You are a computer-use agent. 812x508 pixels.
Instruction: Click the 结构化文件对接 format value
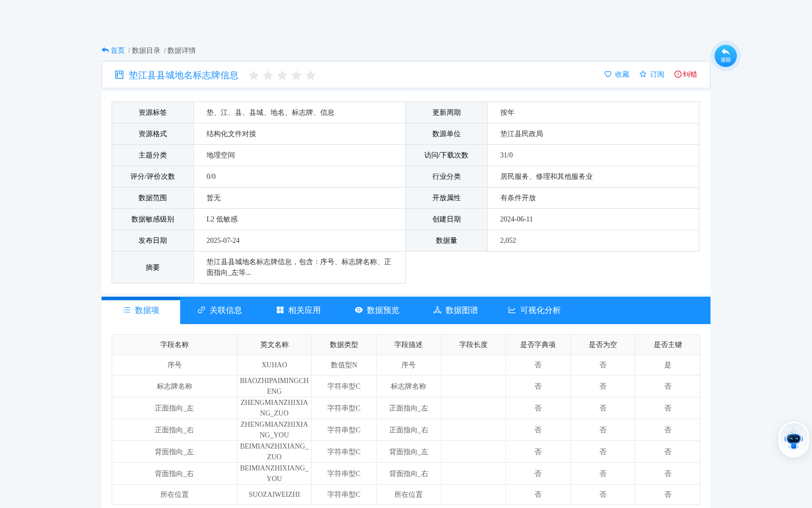(x=231, y=134)
